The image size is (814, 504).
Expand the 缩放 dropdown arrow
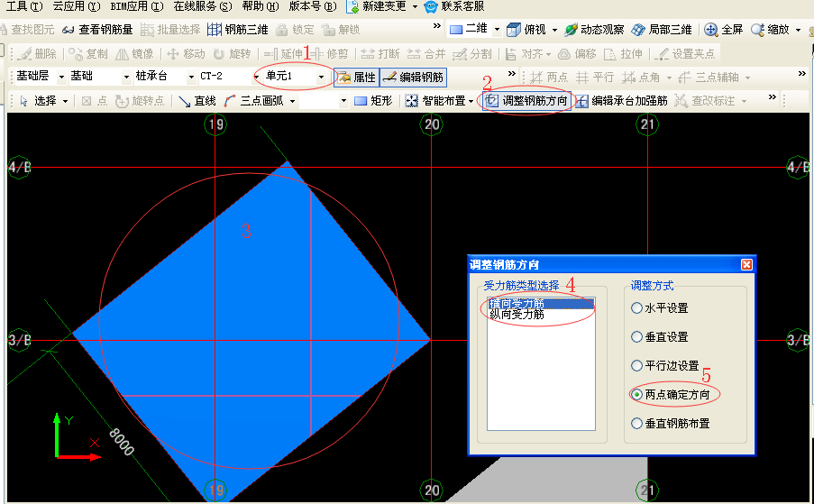[798, 30]
